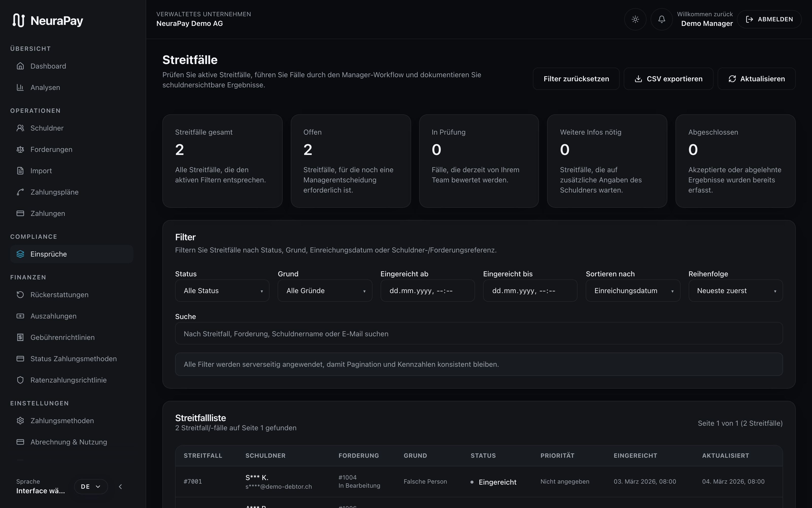812x508 pixels.
Task: Click the NeuraPay Demo AG company name
Action: (x=190, y=24)
